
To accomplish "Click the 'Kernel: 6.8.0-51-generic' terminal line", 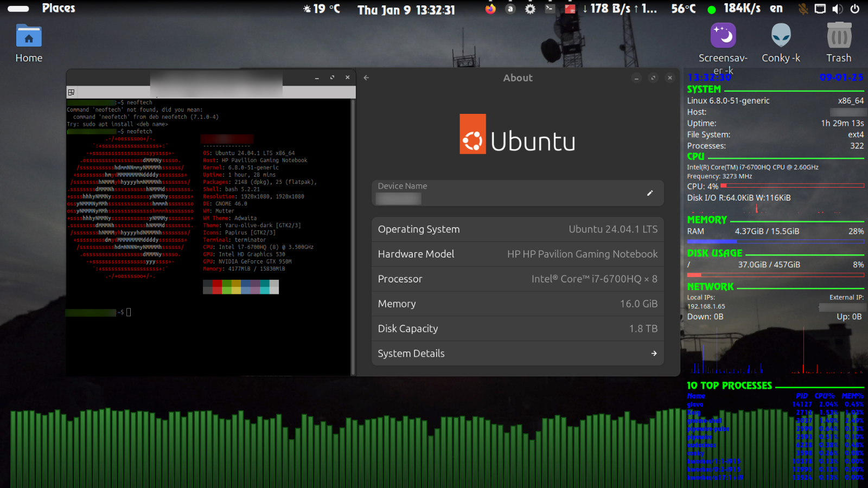I will (241, 168).
